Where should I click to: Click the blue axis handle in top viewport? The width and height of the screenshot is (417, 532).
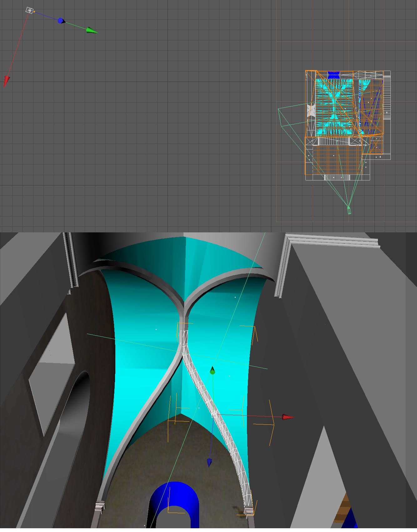[61, 21]
